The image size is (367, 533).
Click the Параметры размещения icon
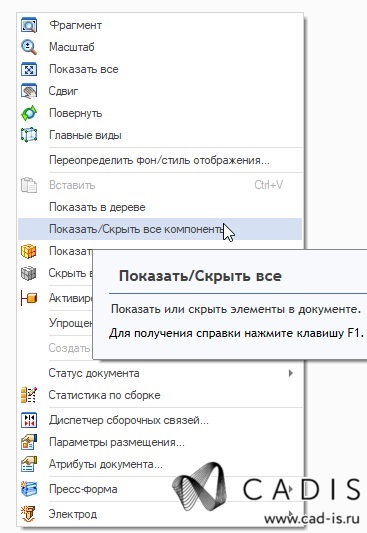coord(29,442)
